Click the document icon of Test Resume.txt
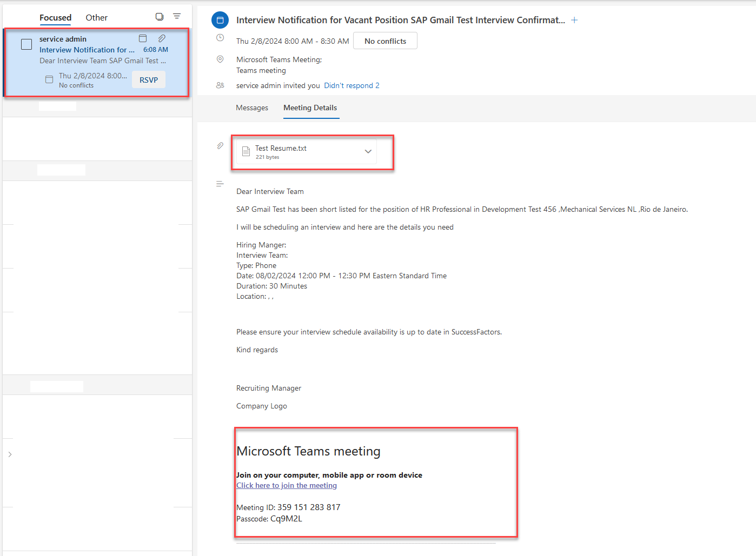 pyautogui.click(x=246, y=152)
